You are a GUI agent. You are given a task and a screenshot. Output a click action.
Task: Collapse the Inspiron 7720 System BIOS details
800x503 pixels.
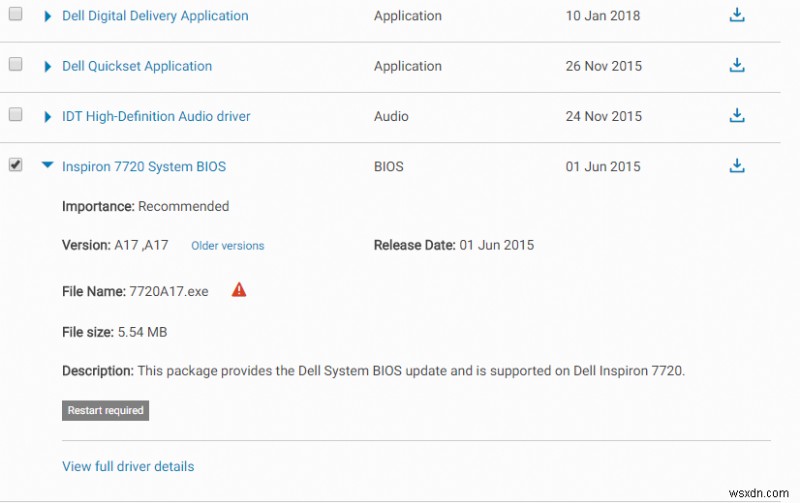[47, 166]
